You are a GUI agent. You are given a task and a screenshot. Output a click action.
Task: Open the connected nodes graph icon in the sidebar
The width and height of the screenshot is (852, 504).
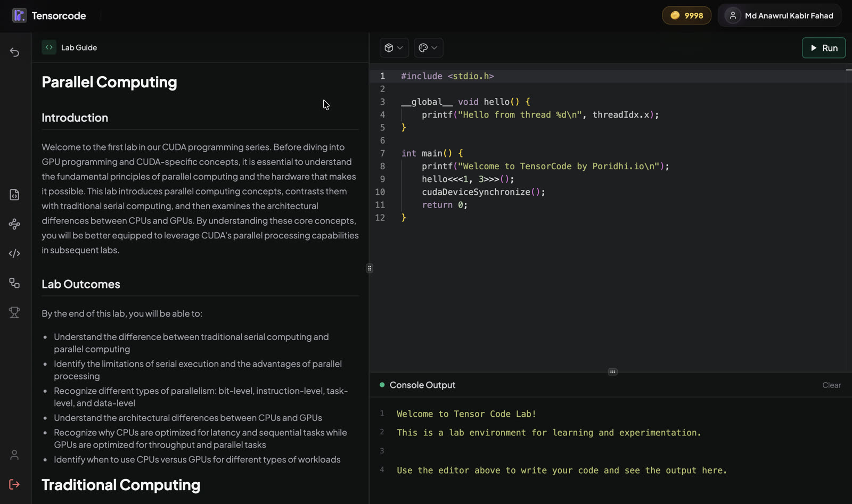[14, 224]
